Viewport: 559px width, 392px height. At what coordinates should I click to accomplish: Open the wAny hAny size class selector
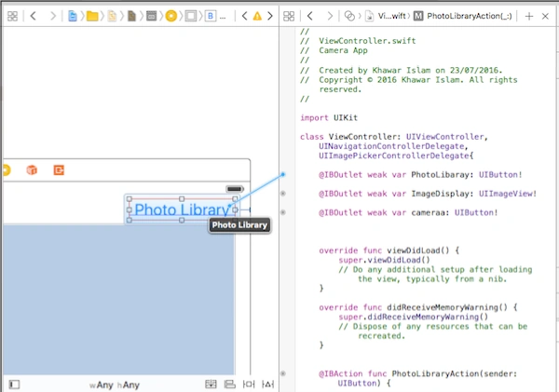(x=115, y=385)
